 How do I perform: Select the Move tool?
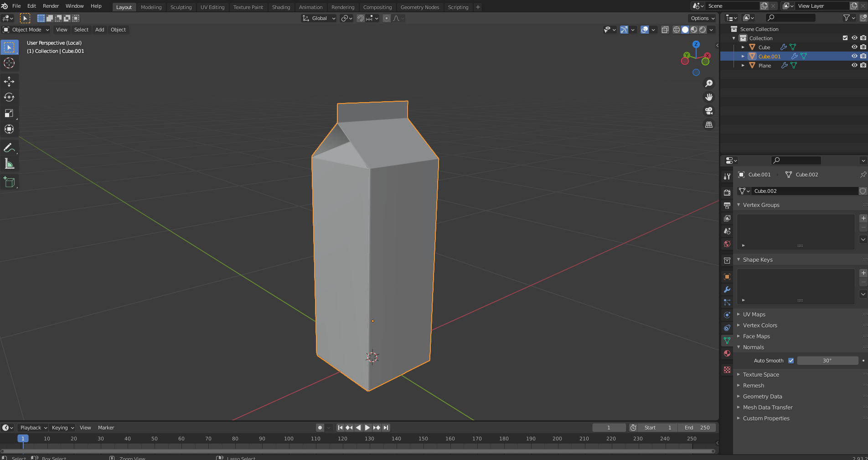[9, 82]
